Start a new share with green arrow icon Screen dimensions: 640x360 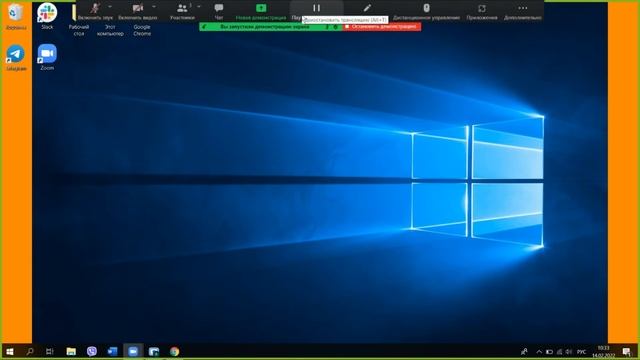pyautogui.click(x=261, y=8)
